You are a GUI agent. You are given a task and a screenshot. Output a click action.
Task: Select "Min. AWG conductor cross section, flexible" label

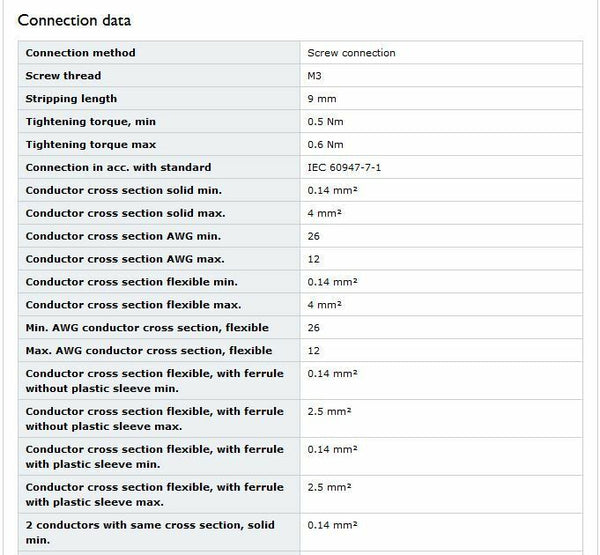(148, 328)
